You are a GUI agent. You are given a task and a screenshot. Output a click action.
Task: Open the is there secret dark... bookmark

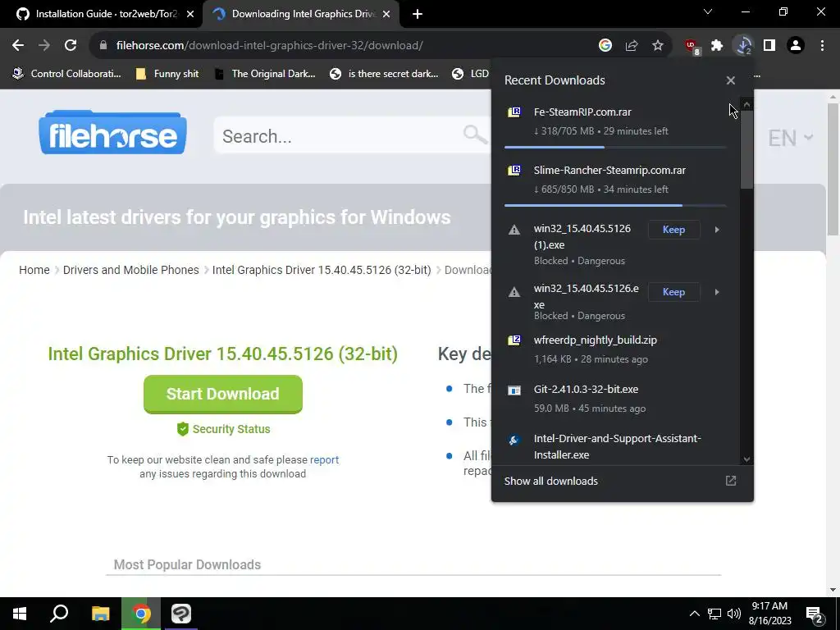pyautogui.click(x=384, y=74)
